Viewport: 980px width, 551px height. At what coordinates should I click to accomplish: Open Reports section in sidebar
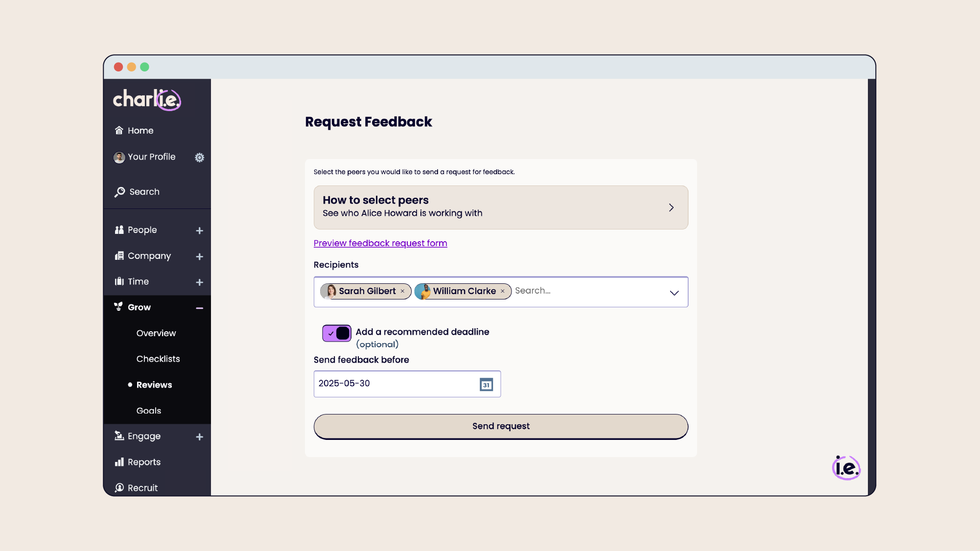point(144,462)
